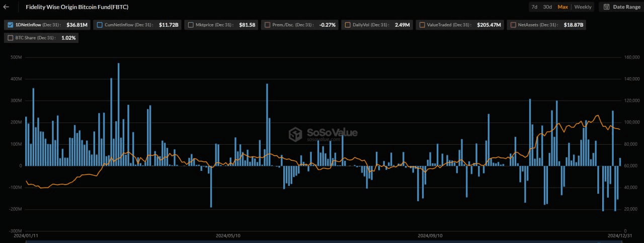Screen dimensions: 644x243
Task: Click the -0.27% premium/discount value
Action: coord(328,24)
